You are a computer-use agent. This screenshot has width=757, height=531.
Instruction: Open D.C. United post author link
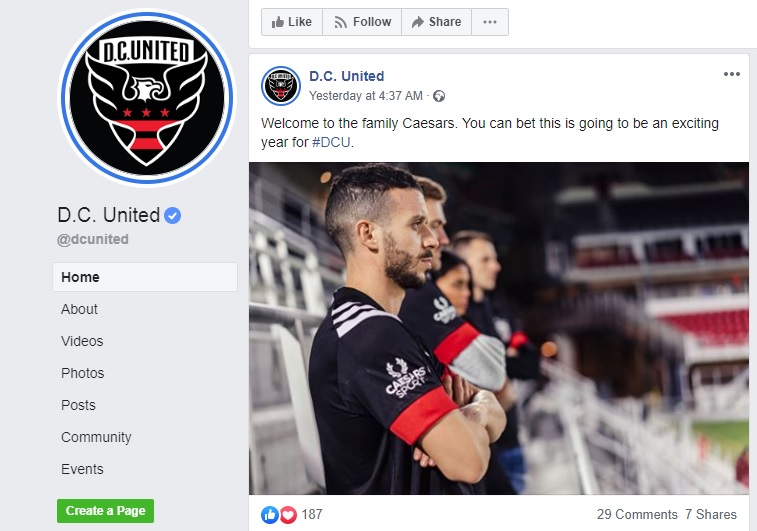pos(347,76)
